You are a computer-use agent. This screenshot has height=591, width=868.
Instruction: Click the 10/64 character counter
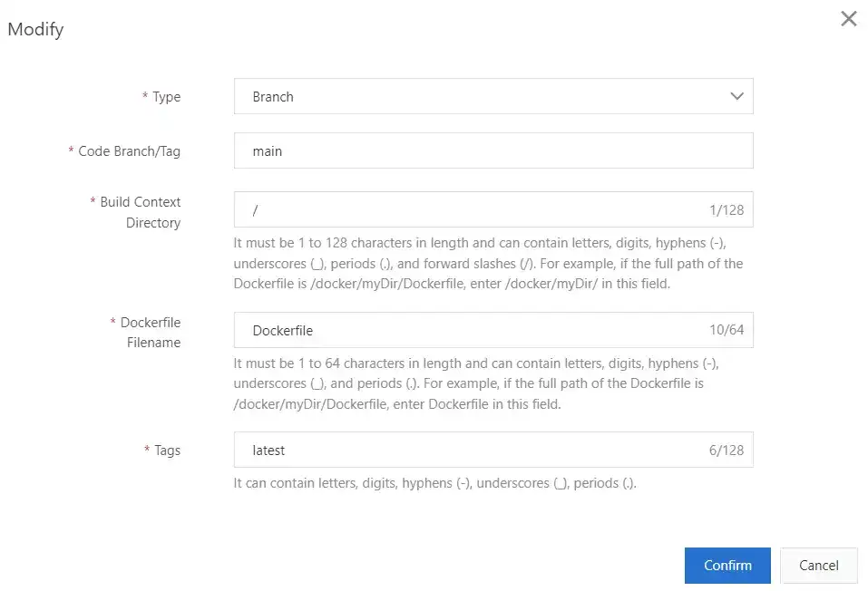726,331
